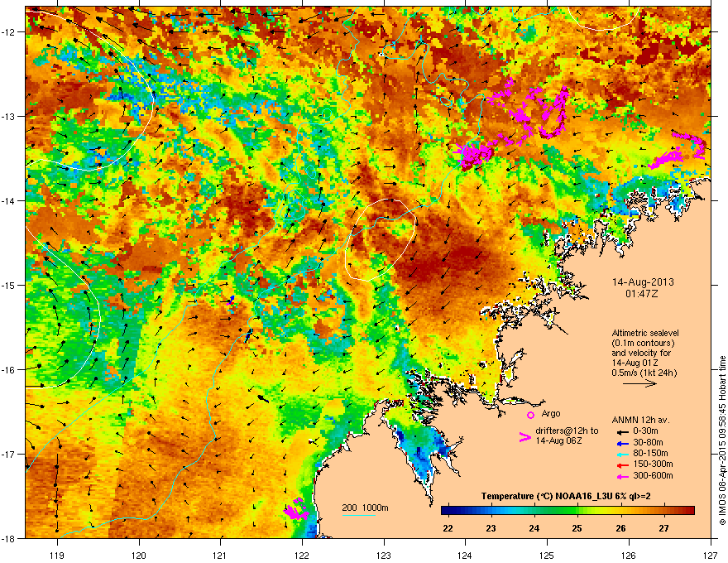Click the magenta 300-600m arrow legend icon
Screen dimensions: 728x563
tap(622, 476)
